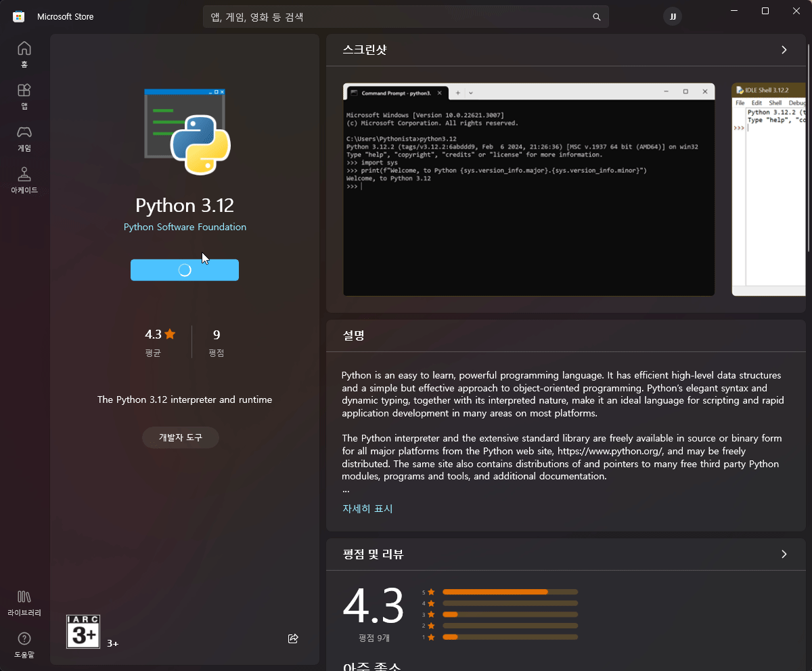The height and width of the screenshot is (671, 812).
Task: Open the Command Prompt screenshot preview
Action: pos(528,189)
